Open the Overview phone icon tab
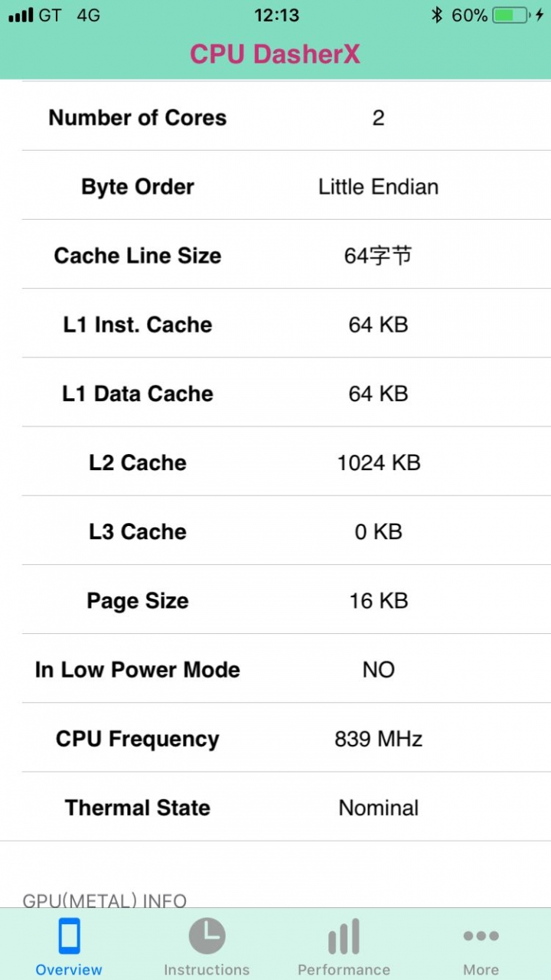This screenshot has height=980, width=551. (69, 936)
